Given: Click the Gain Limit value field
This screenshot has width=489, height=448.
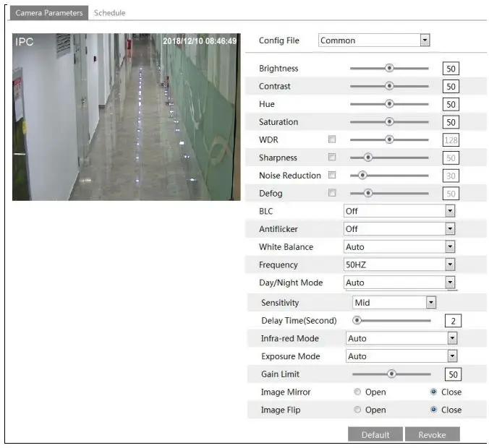Looking at the screenshot, I should pos(453,374).
